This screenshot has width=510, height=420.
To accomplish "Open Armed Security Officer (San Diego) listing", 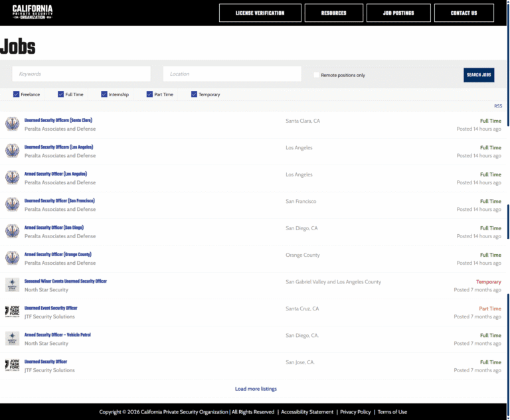I will 54,228.
